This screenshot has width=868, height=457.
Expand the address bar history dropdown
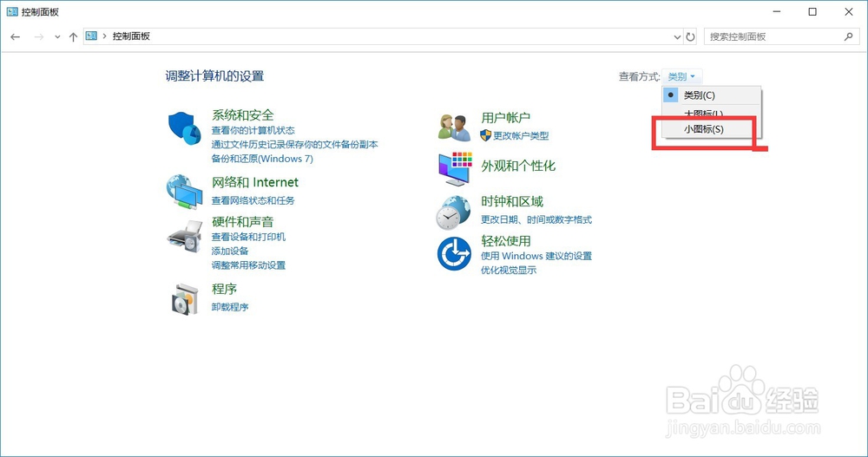click(x=677, y=37)
